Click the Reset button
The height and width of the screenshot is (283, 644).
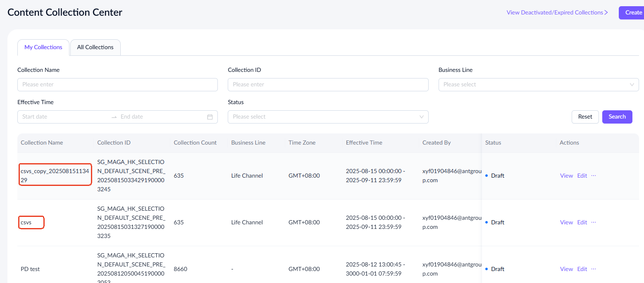[585, 117]
